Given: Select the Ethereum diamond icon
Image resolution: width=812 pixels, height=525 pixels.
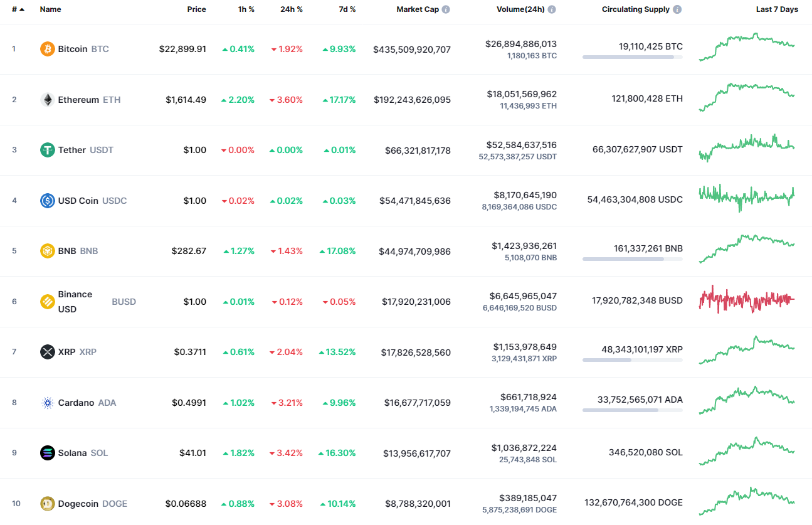Looking at the screenshot, I should 47,99.
